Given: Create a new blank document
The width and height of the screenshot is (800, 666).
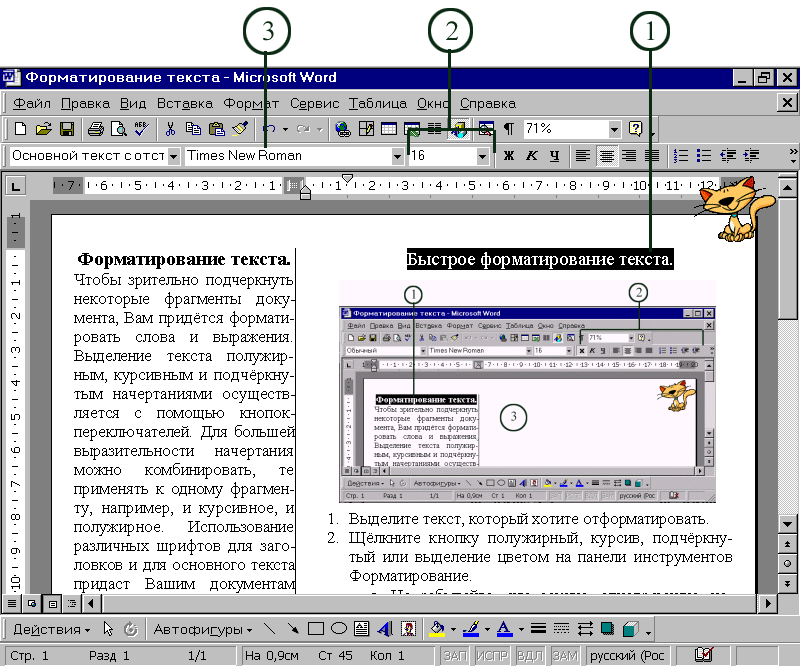Looking at the screenshot, I should (x=20, y=129).
